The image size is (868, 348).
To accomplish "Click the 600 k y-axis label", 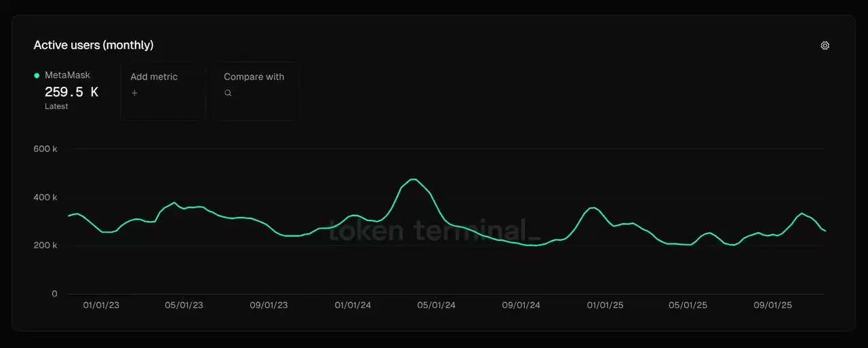I will point(45,149).
